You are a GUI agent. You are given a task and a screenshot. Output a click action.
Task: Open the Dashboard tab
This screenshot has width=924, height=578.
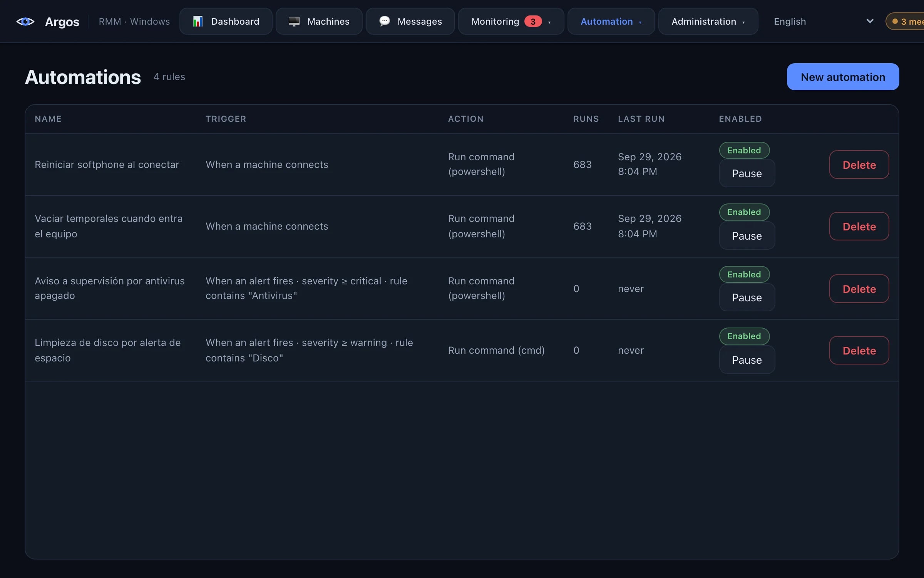tap(226, 22)
